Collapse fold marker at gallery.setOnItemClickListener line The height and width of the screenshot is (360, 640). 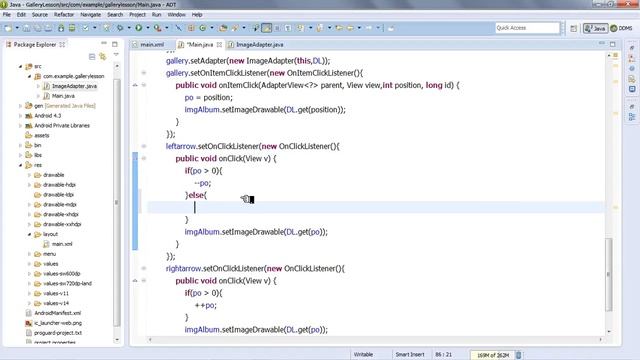coord(144,73)
